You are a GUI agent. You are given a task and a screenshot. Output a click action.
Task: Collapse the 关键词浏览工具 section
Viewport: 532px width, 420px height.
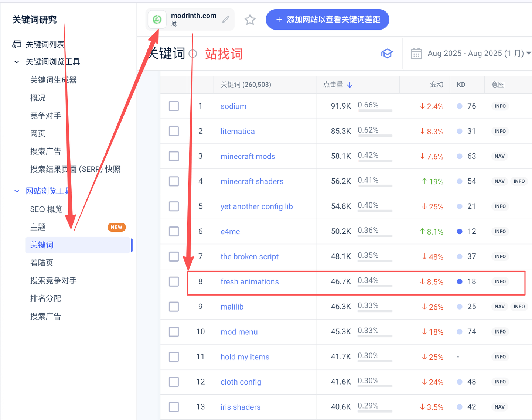17,62
